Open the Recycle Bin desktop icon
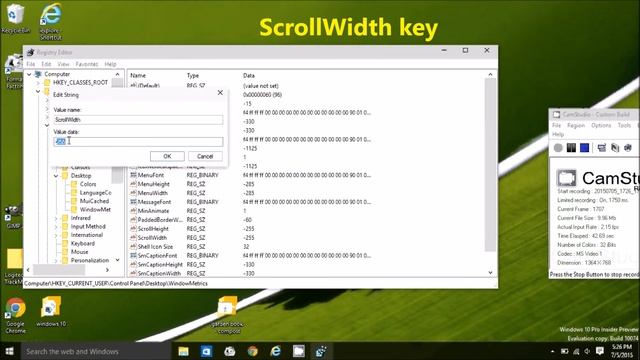640x360 pixels. (16, 18)
